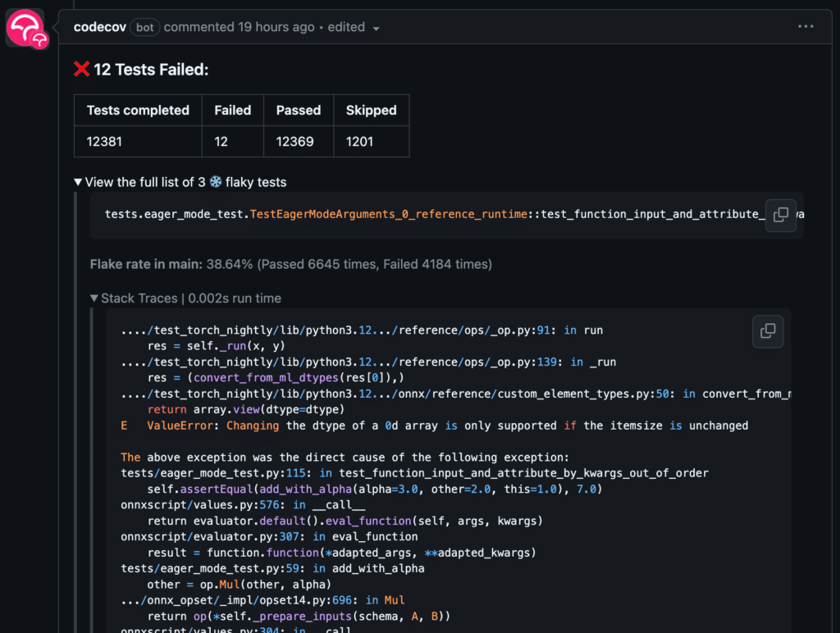Click the red X failure icon
The width and height of the screenshot is (840, 633).
(81, 69)
